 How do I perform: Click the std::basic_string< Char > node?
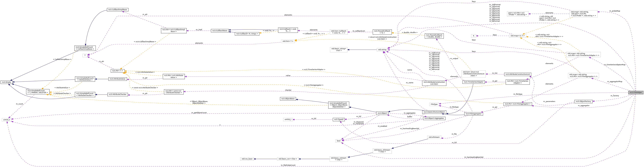point(339,49)
